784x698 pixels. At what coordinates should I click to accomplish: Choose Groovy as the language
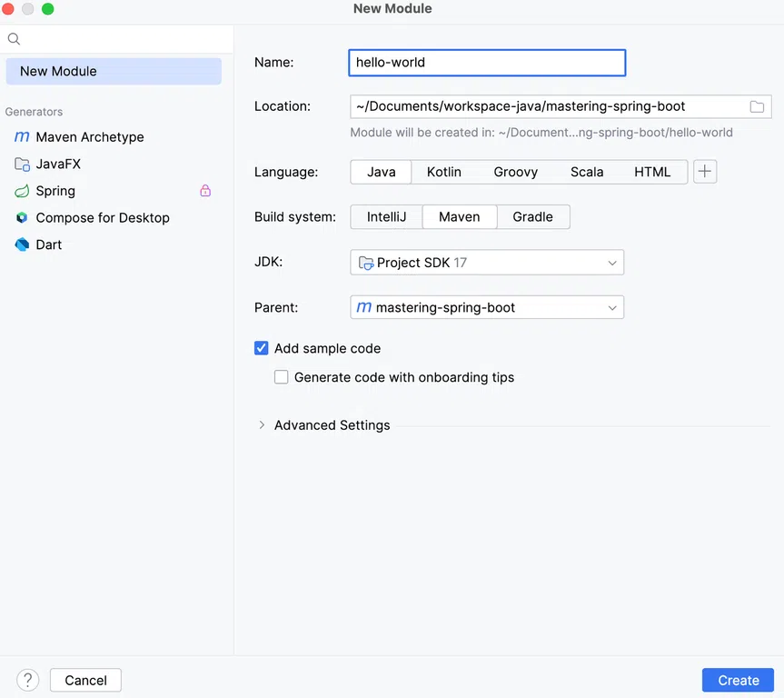(x=515, y=172)
